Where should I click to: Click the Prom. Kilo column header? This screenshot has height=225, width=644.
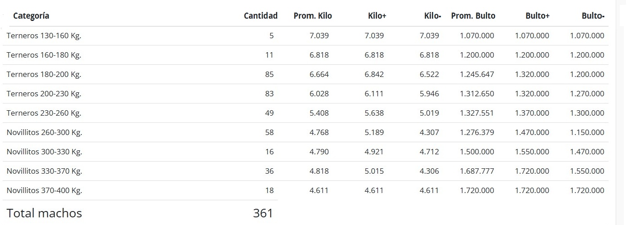tap(313, 16)
